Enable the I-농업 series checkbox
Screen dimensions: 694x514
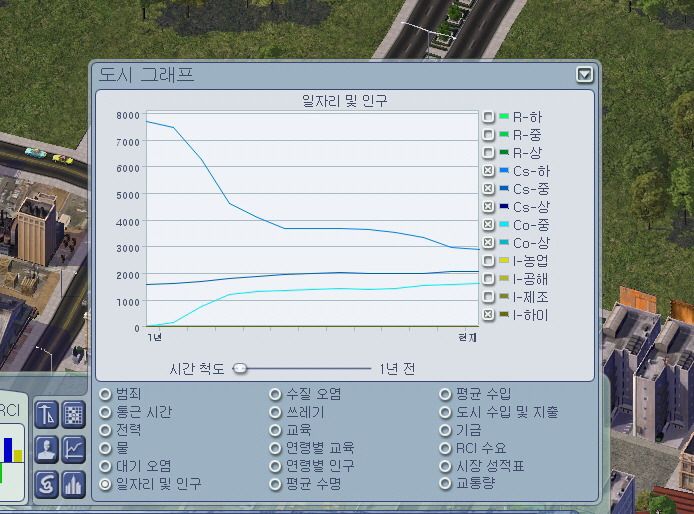click(x=488, y=261)
